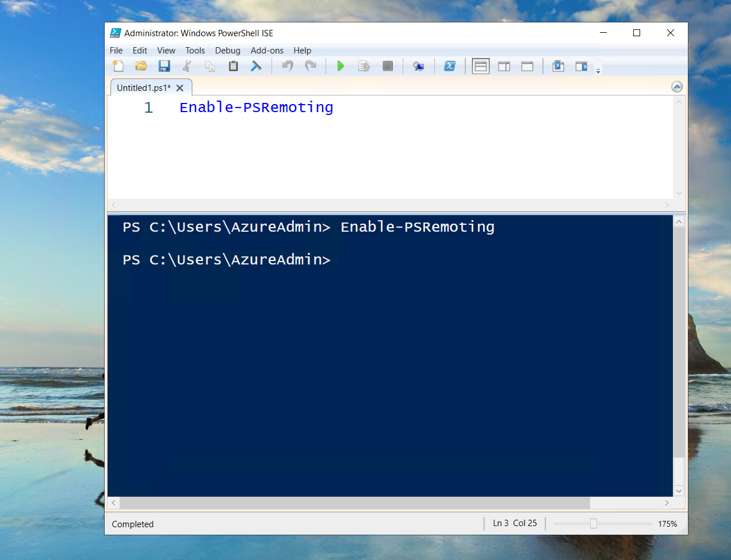Paste from clipboard
This screenshot has width=731, height=560.
[x=233, y=66]
